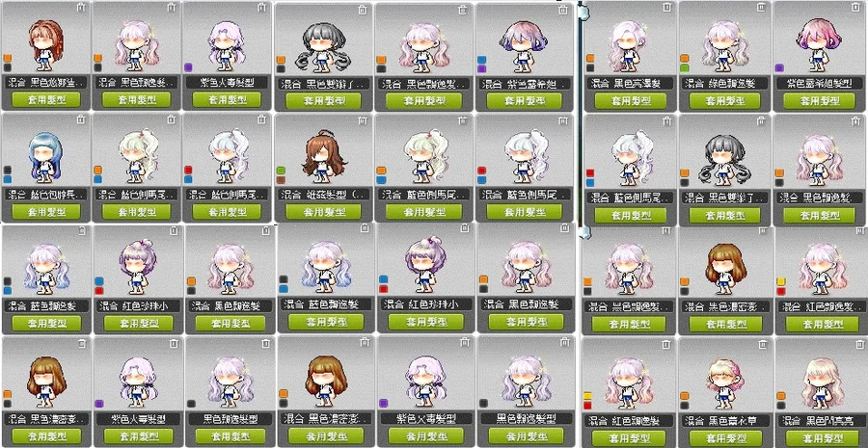Screen dimensions: 868x448
Task: Click 套用髮型 under 混合 黑色喜衣草
Action: 725,437
